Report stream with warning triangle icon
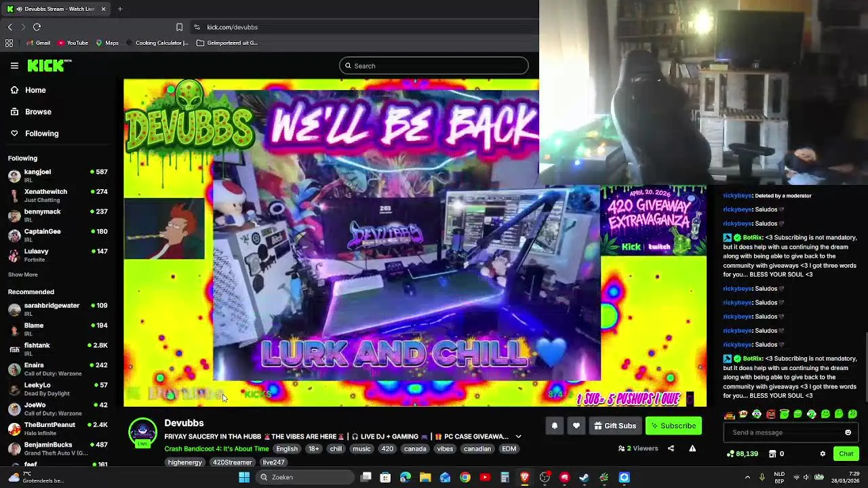This screenshot has height=488, width=868. point(692,448)
